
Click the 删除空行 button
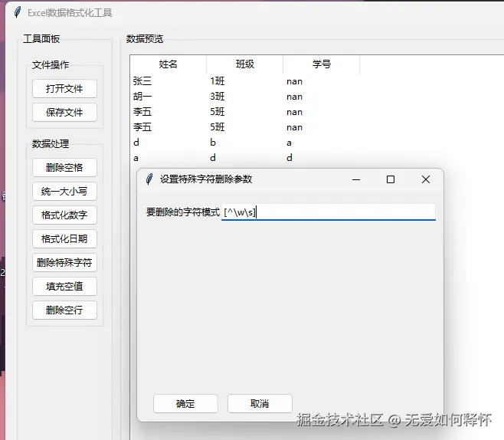click(x=64, y=310)
